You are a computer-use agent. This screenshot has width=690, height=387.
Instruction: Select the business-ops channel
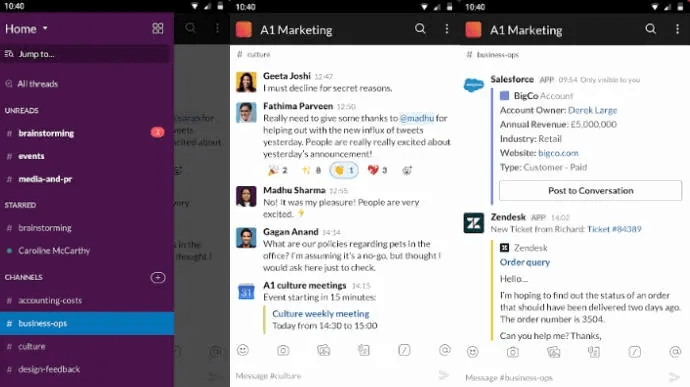pyautogui.click(x=87, y=323)
